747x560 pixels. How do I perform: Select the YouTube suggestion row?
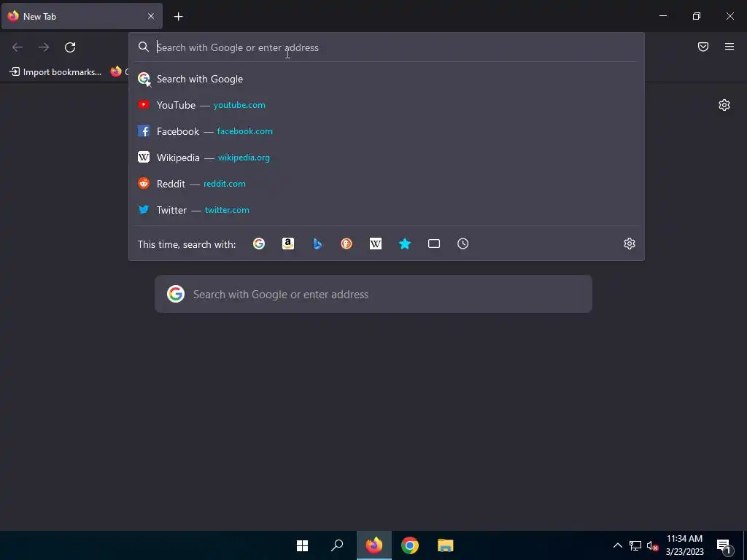[387, 105]
